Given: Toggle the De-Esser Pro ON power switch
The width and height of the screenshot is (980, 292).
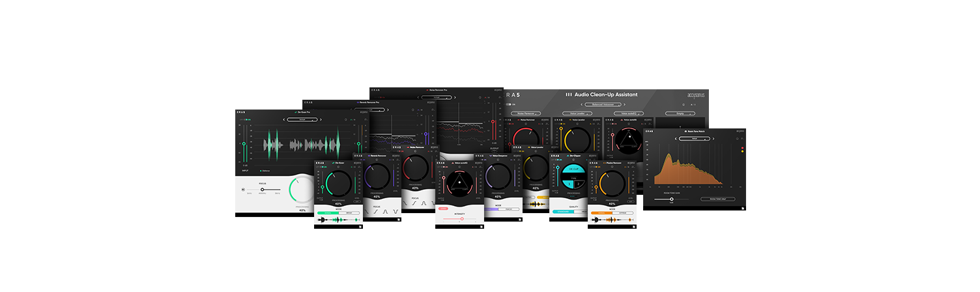Looking at the screenshot, I should click(246, 119).
